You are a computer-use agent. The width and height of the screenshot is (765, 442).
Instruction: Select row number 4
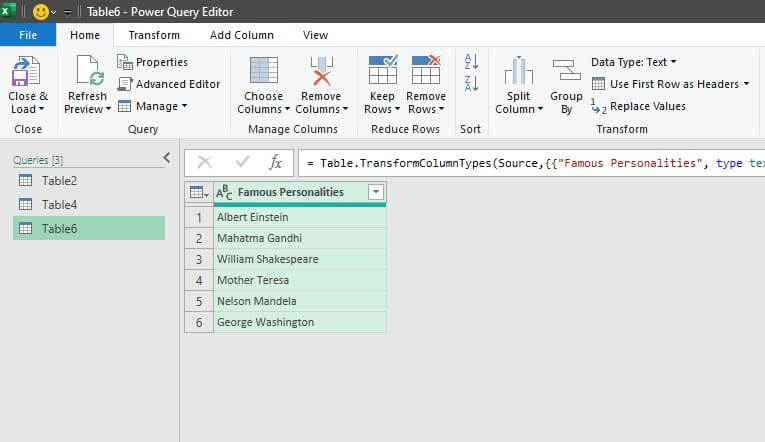click(x=199, y=280)
